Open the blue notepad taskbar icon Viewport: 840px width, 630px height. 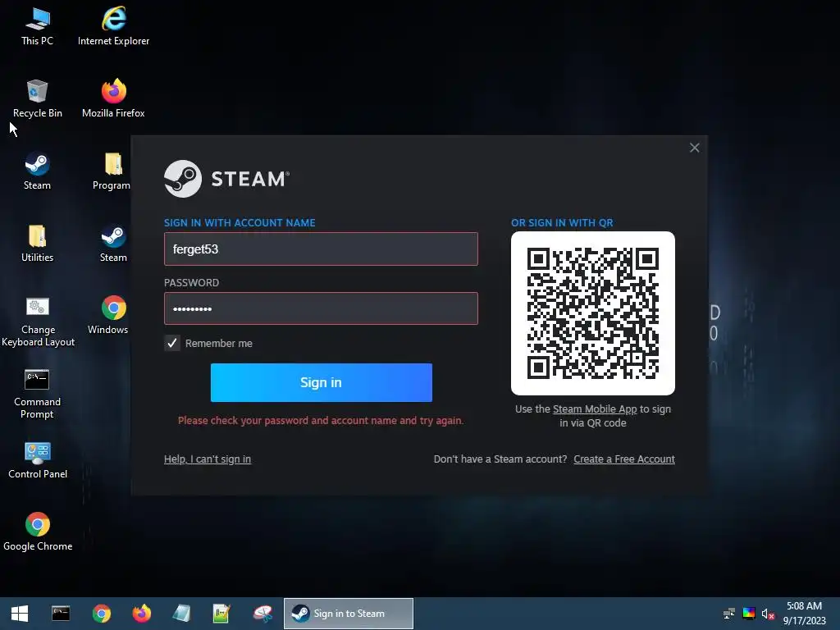(x=182, y=614)
